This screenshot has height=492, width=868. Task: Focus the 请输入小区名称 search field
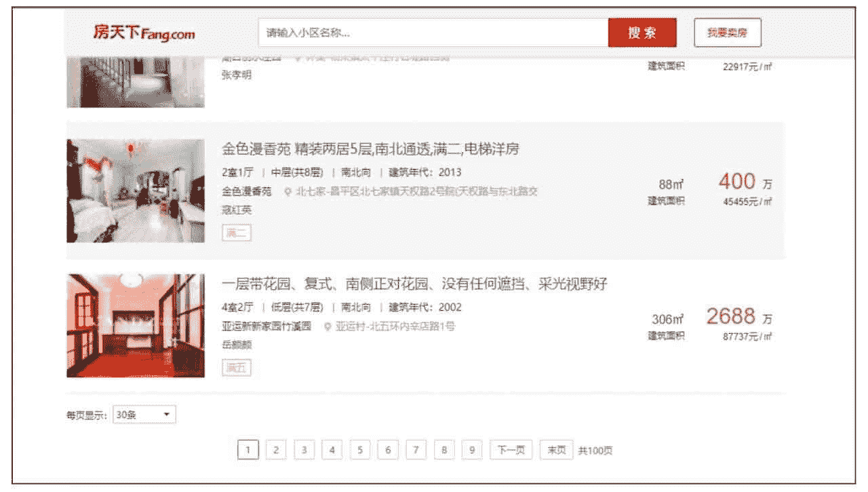[433, 33]
